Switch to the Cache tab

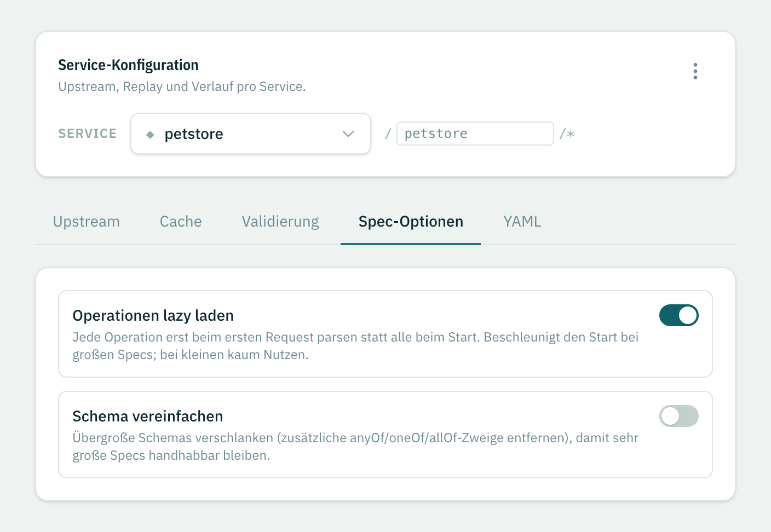tap(181, 222)
